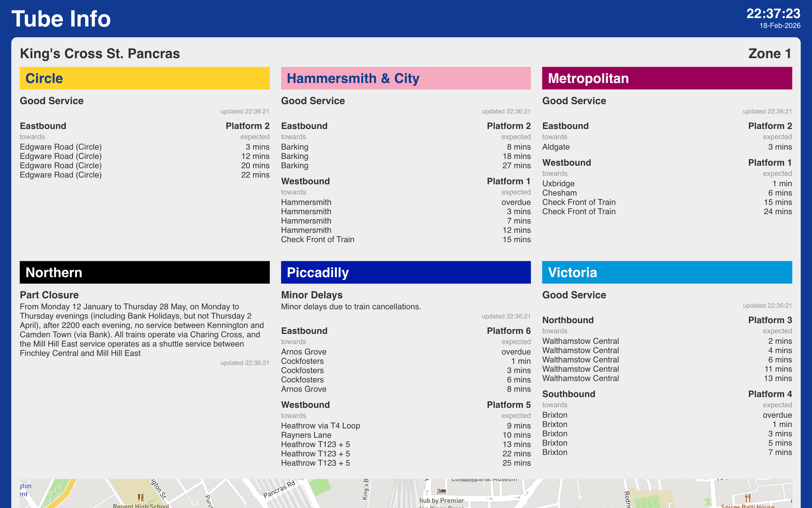Select the yellow Circle line header
Viewport: 812px width, 508px height.
click(145, 78)
